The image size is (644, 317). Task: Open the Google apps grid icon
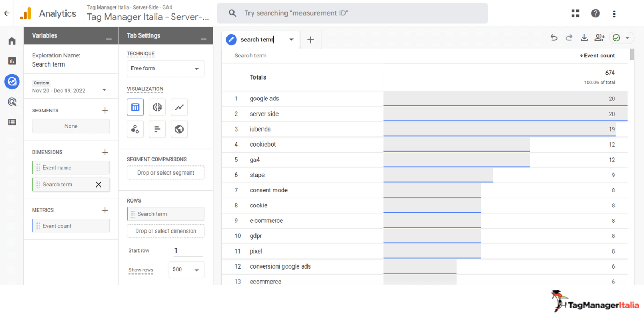click(575, 13)
